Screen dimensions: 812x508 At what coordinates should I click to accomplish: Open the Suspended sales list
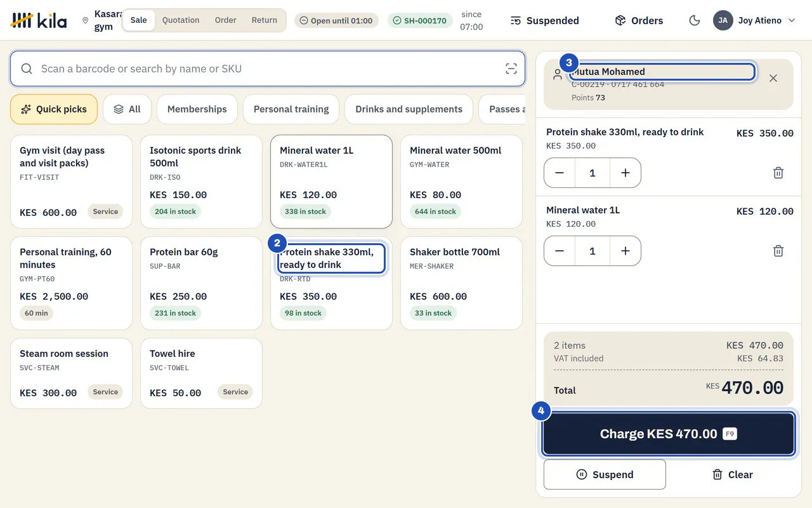pos(544,20)
